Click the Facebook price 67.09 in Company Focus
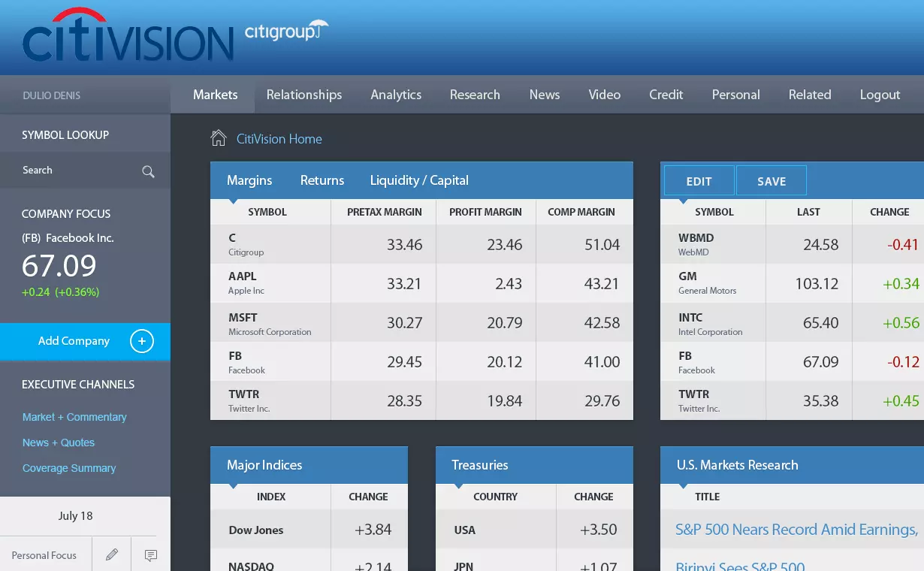The image size is (924, 571). 59,267
